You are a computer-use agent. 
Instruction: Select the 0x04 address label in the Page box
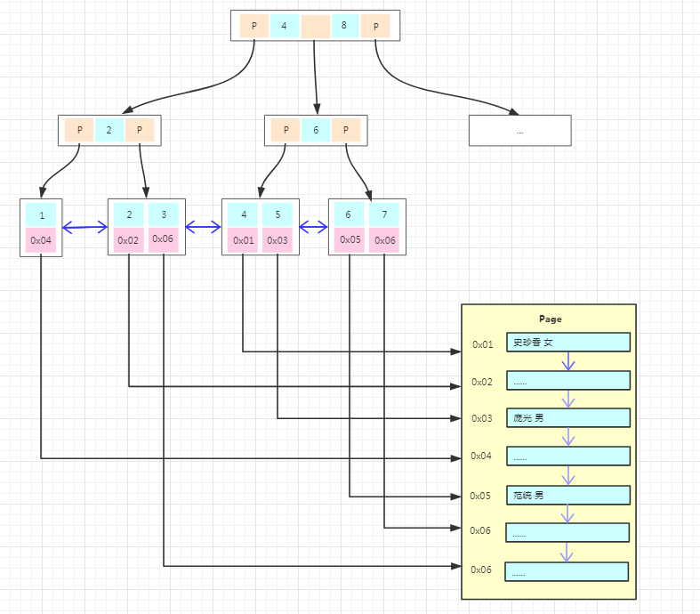[481, 456]
